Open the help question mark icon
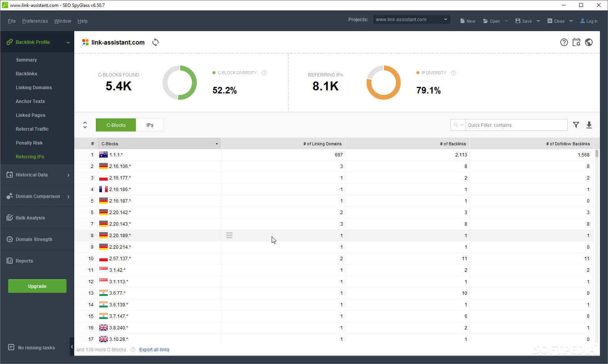 (564, 42)
